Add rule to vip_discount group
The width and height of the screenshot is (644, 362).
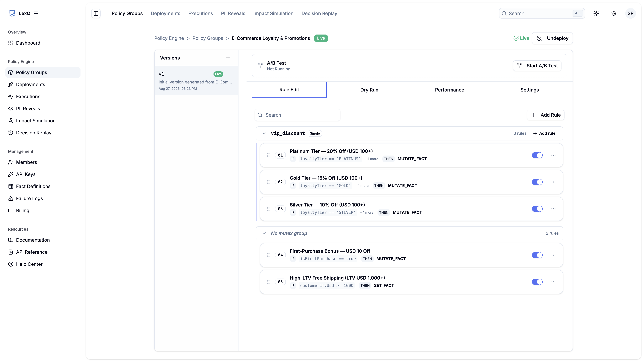click(x=544, y=133)
